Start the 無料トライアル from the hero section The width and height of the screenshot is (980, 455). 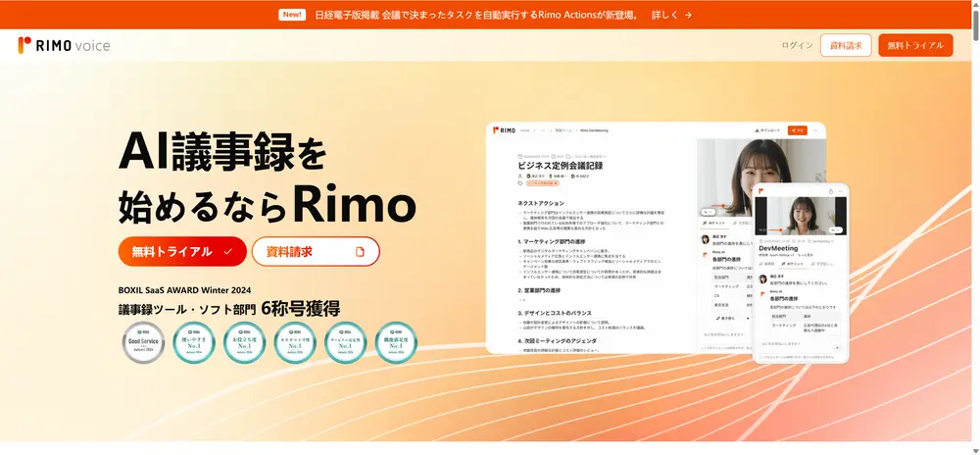click(x=182, y=251)
